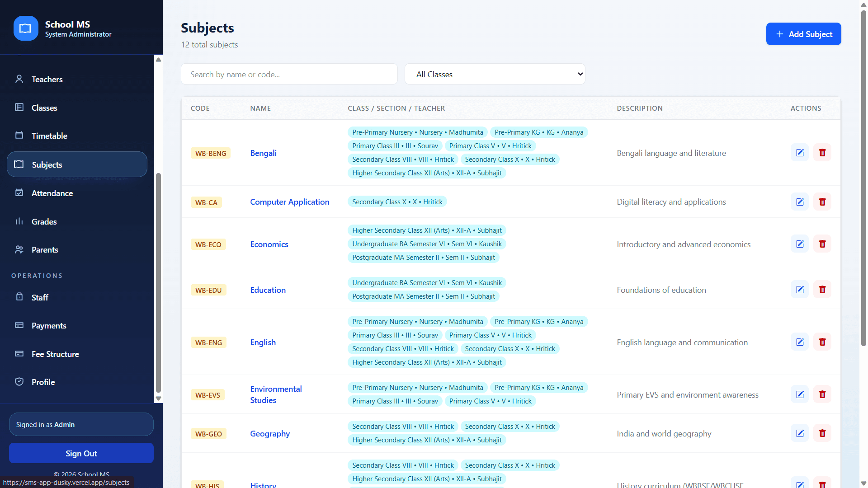Screen dimensions: 868x488
Task: Delete the Education subject
Action: (x=822, y=290)
